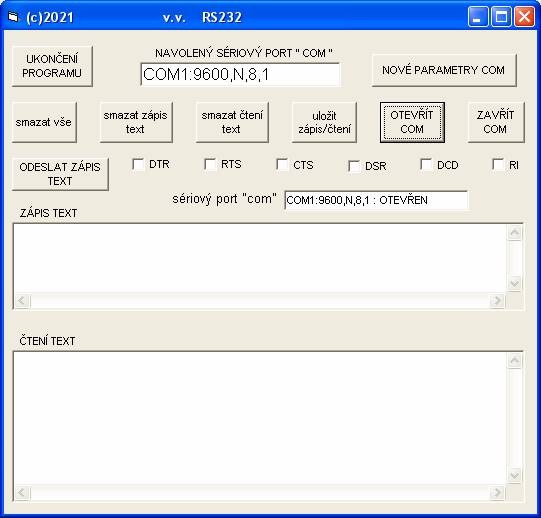Viewport: 541px width, 518px height.
Task: Click inside the ZÁPIS TEXT area
Action: [x=260, y=258]
